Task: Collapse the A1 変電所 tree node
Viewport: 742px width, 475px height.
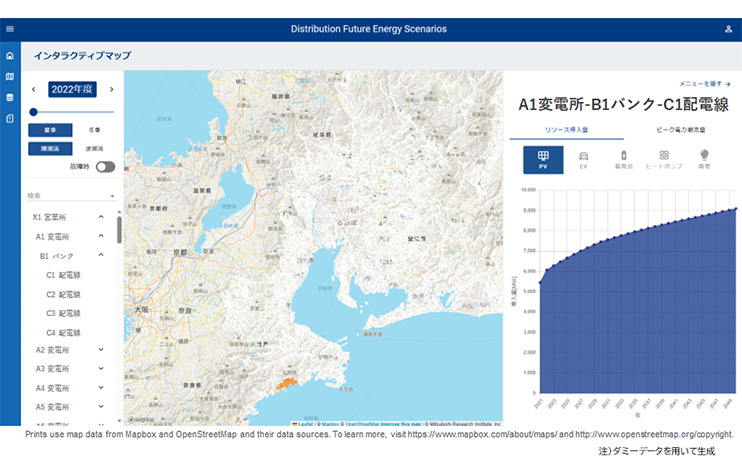Action: click(x=101, y=236)
